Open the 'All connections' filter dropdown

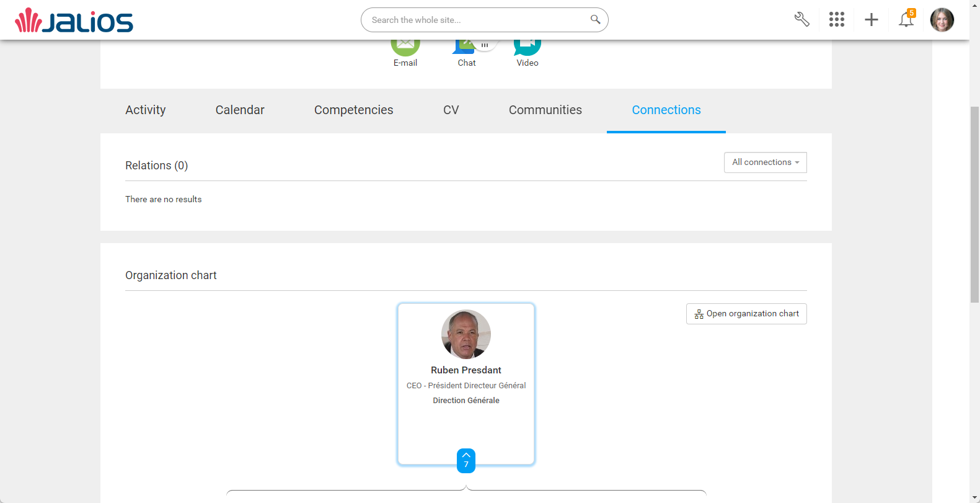click(765, 162)
